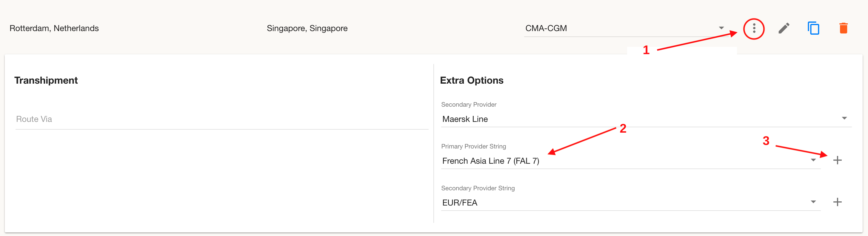The width and height of the screenshot is (868, 236).
Task: Add a new Secondary Provider String with plus
Action: point(837,202)
